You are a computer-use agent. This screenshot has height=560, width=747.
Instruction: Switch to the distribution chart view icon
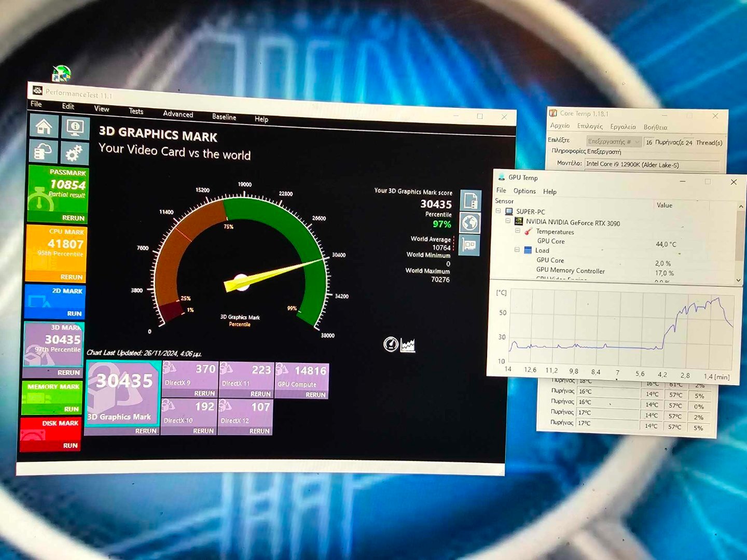[x=408, y=345]
